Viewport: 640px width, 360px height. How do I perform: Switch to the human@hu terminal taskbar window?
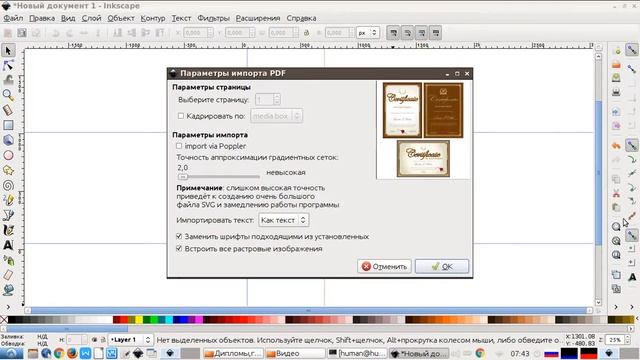pos(357,353)
